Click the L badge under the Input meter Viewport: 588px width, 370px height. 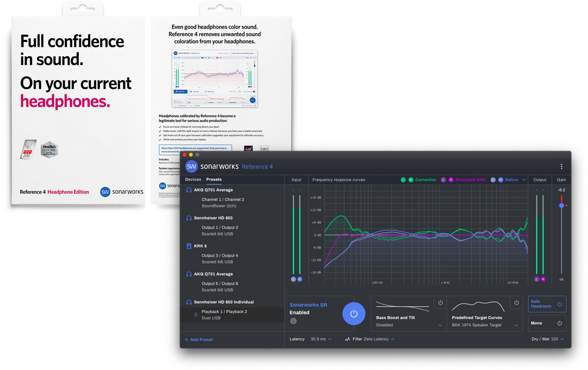click(x=293, y=279)
